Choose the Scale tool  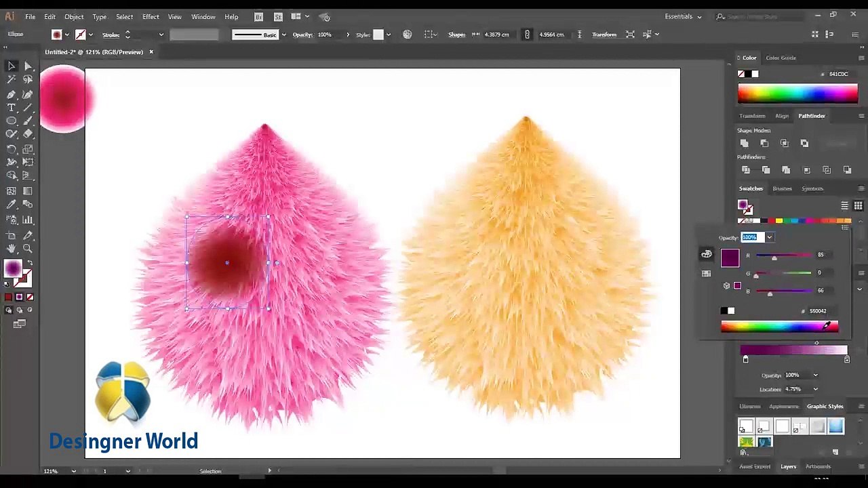point(28,149)
